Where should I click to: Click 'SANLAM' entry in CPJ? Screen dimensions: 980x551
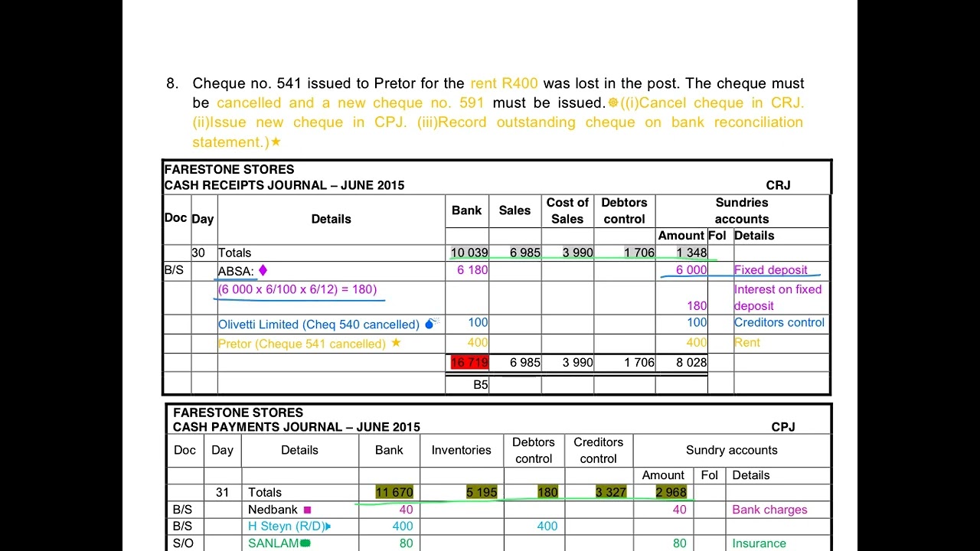pos(273,543)
